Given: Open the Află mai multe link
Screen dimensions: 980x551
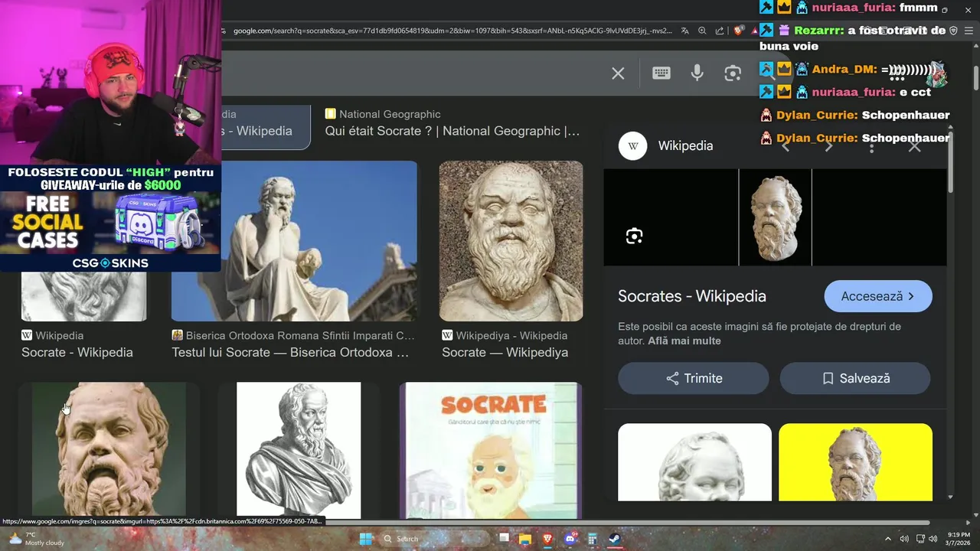Looking at the screenshot, I should (x=684, y=341).
